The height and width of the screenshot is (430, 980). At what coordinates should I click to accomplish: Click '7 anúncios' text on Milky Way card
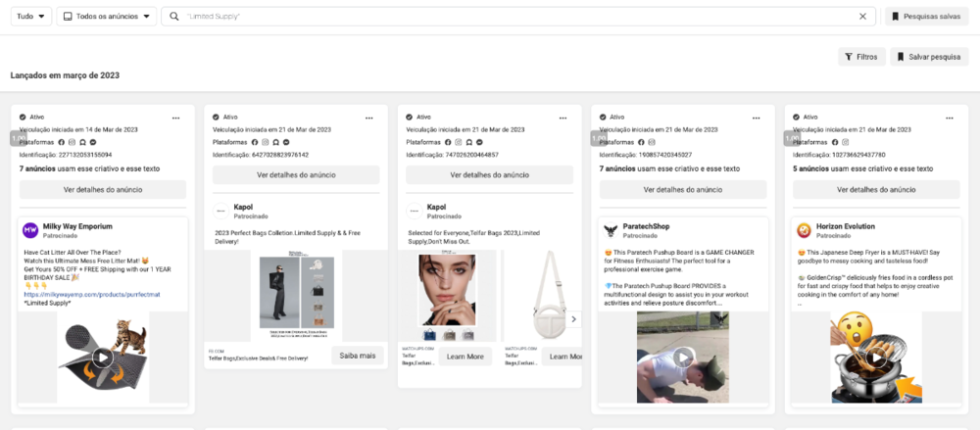[x=36, y=168]
